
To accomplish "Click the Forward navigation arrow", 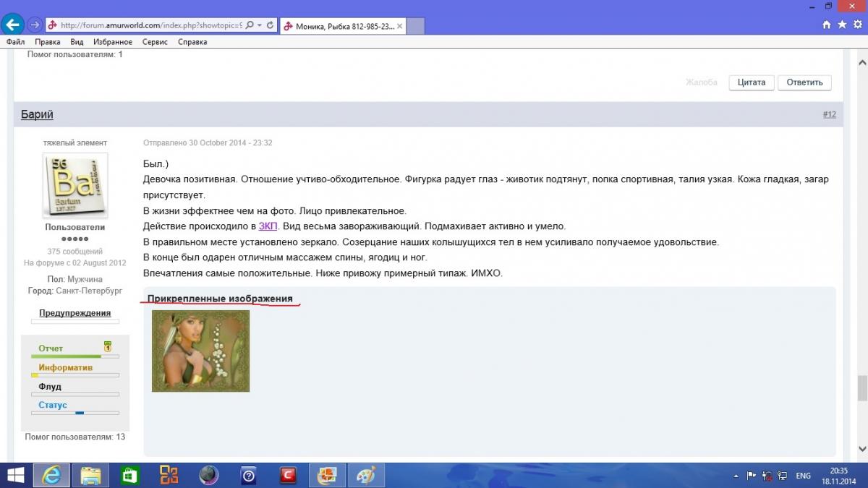I will (x=34, y=25).
